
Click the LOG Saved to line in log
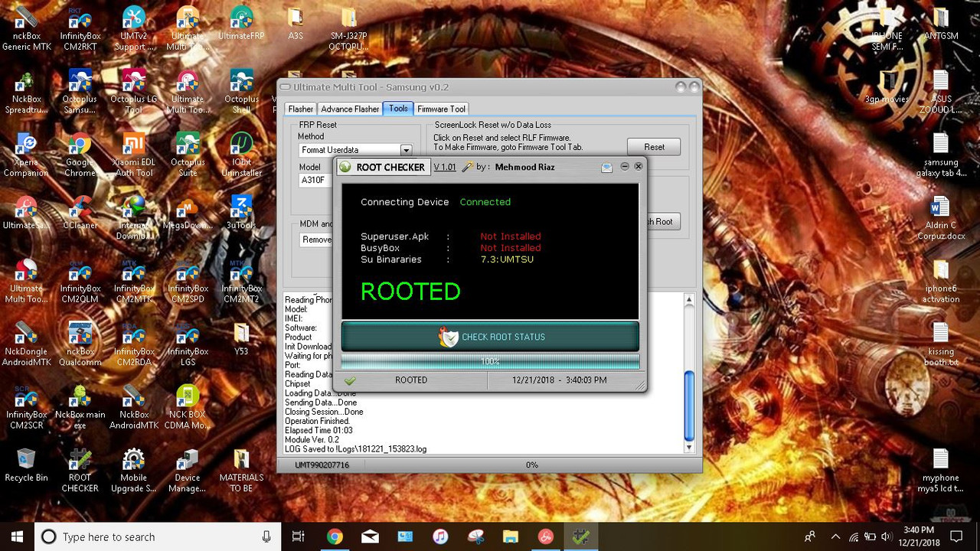click(x=356, y=448)
